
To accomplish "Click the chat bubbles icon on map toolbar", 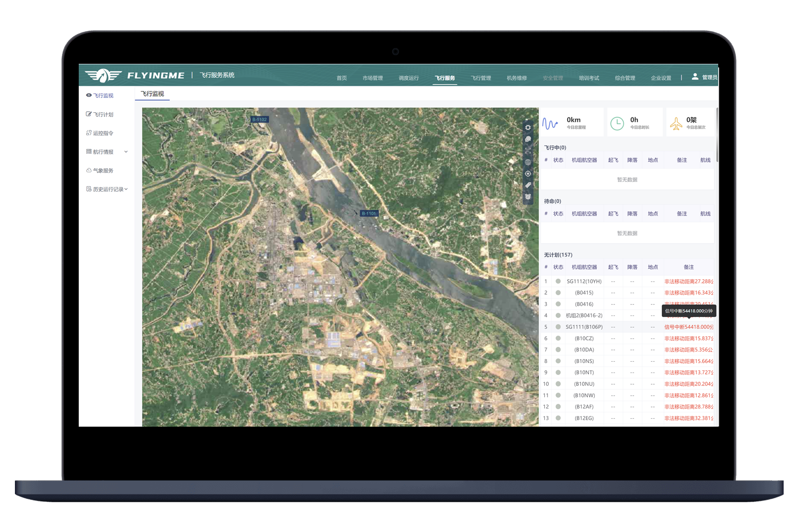I will coord(528,139).
